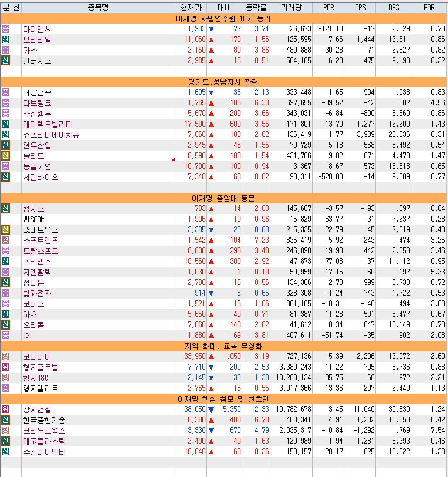The width and height of the screenshot is (448, 477).
Task: Click the 증 badge icon beside 아이앤씨
Action: pos(6,29)
